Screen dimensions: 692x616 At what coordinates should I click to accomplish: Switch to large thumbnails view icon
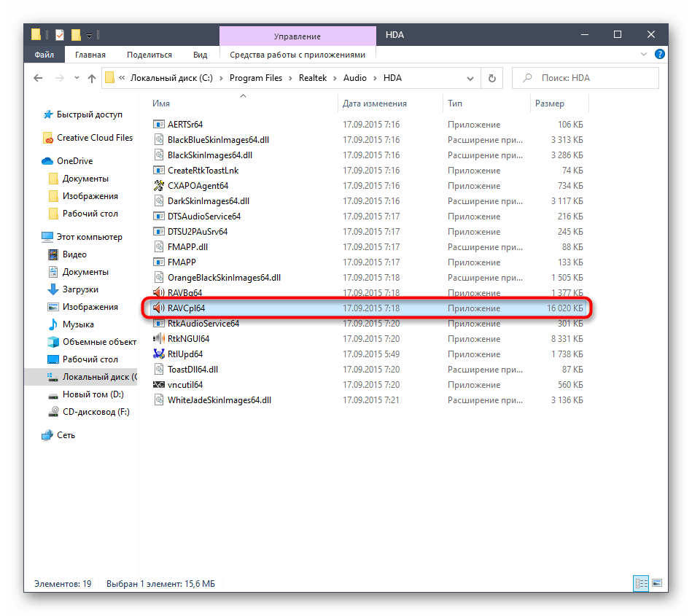coord(657,583)
